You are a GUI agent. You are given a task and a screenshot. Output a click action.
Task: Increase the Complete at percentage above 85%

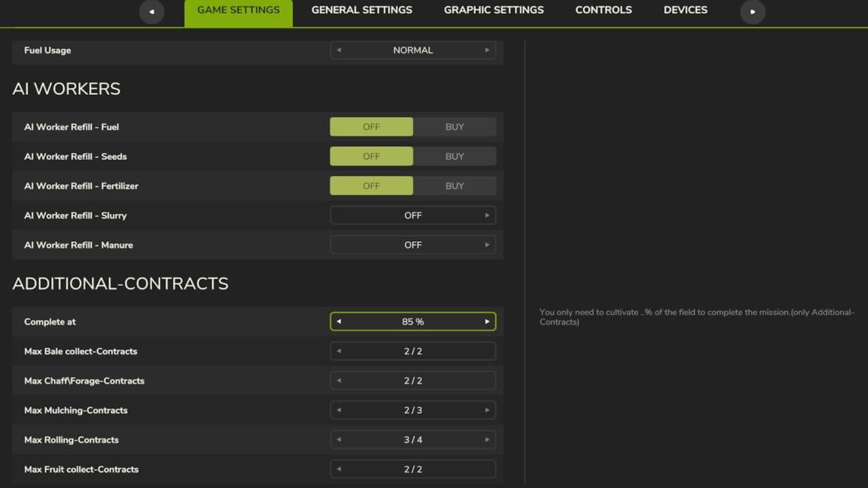pos(487,321)
